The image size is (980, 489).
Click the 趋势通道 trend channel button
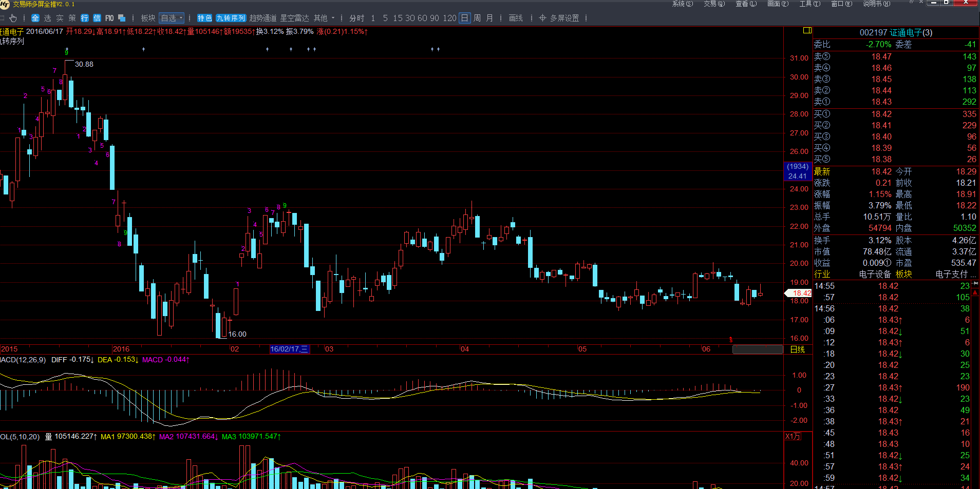[263, 18]
